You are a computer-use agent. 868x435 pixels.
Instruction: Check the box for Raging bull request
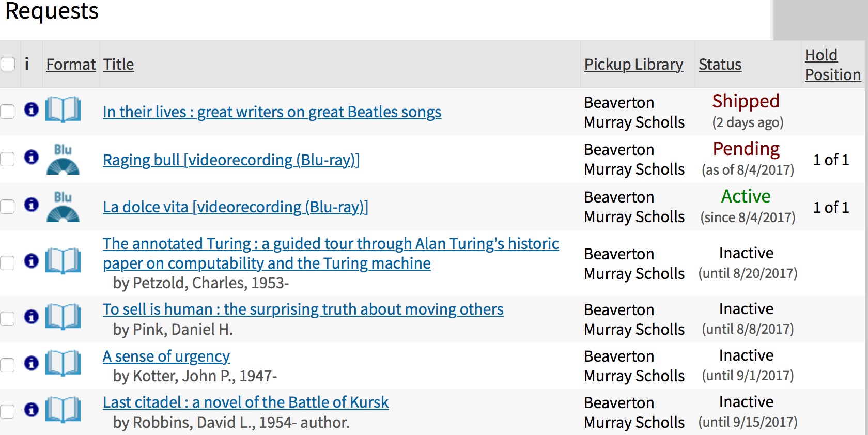[x=7, y=159]
